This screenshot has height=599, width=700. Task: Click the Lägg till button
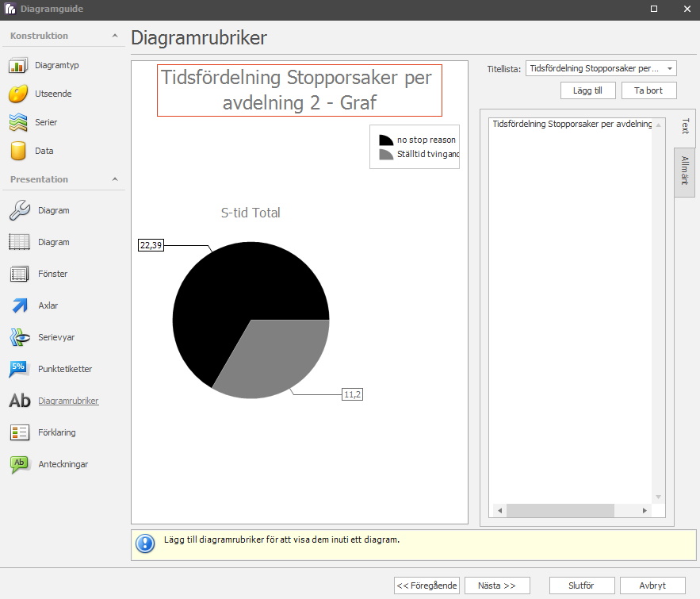[x=588, y=90]
